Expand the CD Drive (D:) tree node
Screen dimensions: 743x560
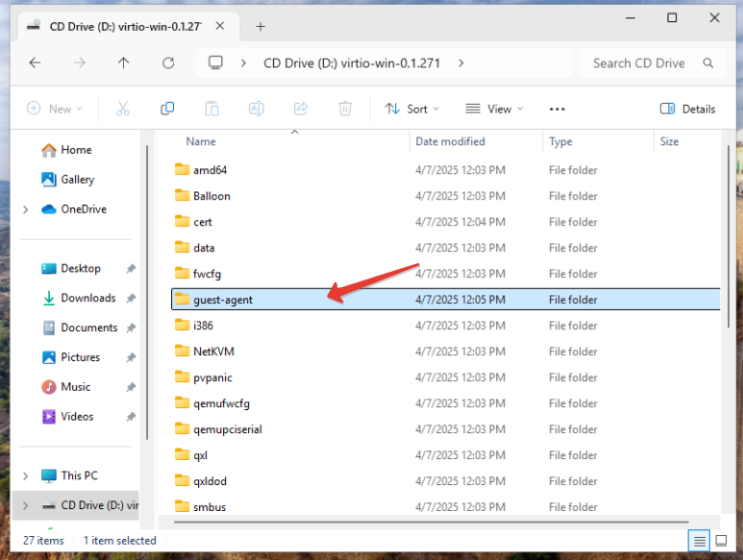(x=26, y=505)
